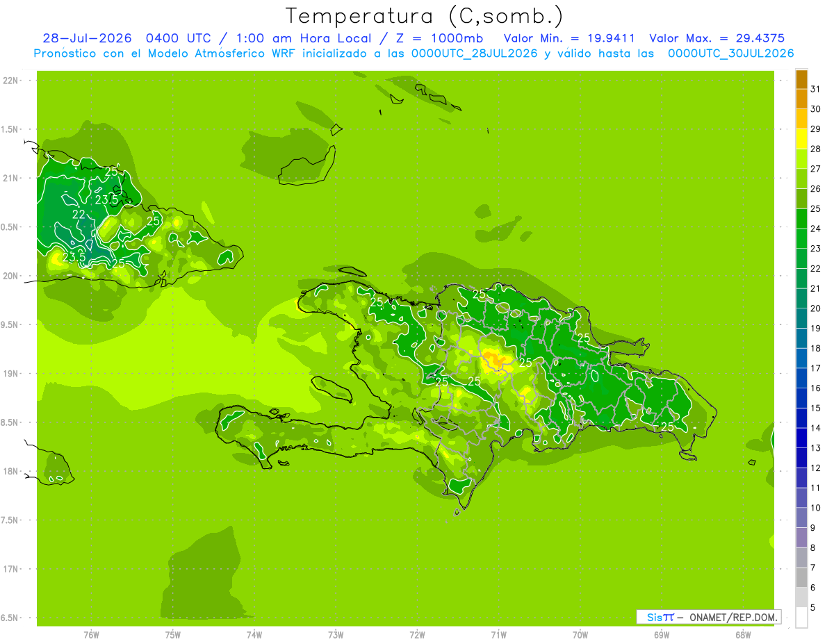The height and width of the screenshot is (644, 834).
Task: Click the '73W' longitude axis label
Action: [336, 635]
